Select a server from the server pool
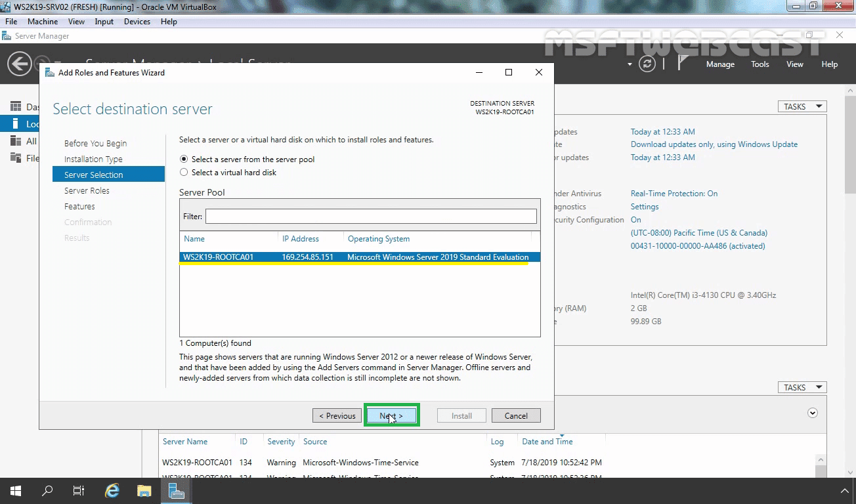Image resolution: width=856 pixels, height=504 pixels. [x=184, y=159]
